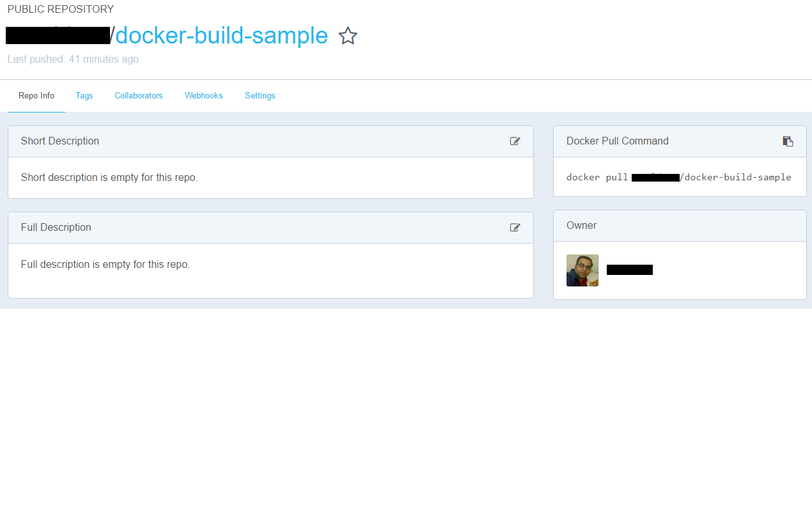The width and height of the screenshot is (812, 507).
Task: Click the Owner panel header
Action: pos(581,226)
